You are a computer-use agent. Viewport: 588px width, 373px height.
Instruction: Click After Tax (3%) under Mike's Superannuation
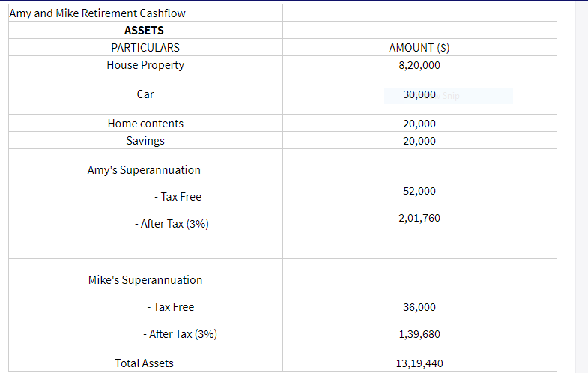click(180, 334)
